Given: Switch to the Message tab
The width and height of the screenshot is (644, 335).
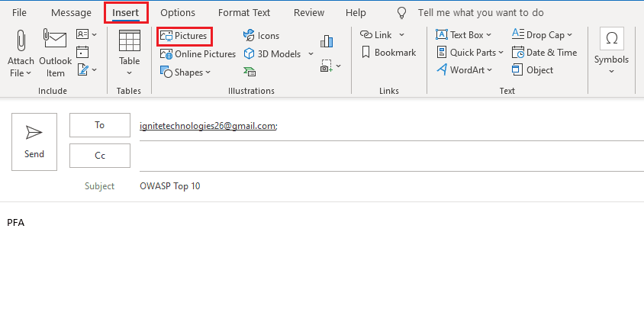Looking at the screenshot, I should [71, 13].
